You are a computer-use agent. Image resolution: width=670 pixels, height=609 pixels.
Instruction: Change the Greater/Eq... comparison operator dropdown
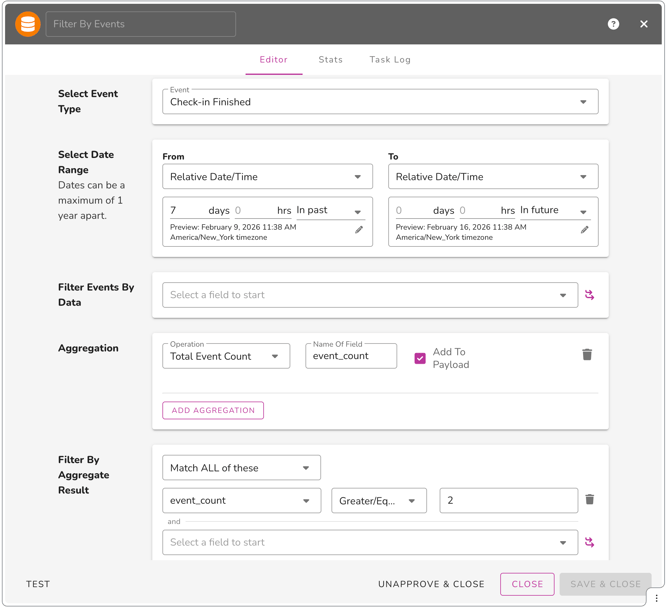[378, 501]
